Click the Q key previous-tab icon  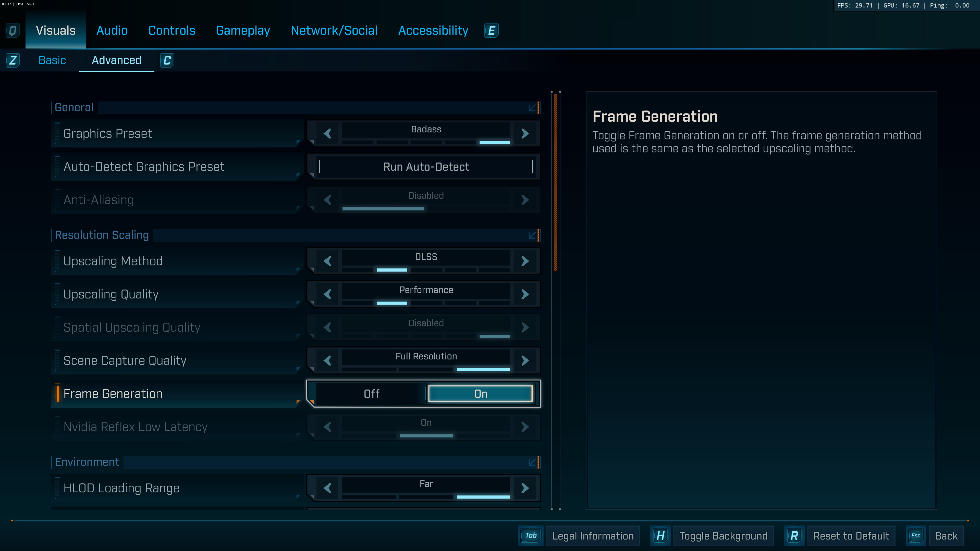click(13, 30)
